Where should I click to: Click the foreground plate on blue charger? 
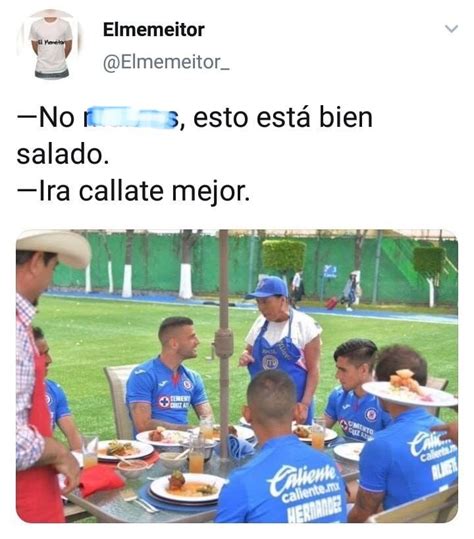click(x=187, y=487)
